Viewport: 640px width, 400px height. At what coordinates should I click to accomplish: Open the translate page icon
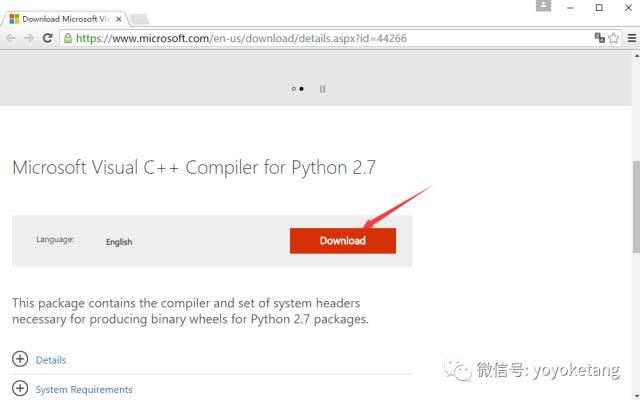599,38
